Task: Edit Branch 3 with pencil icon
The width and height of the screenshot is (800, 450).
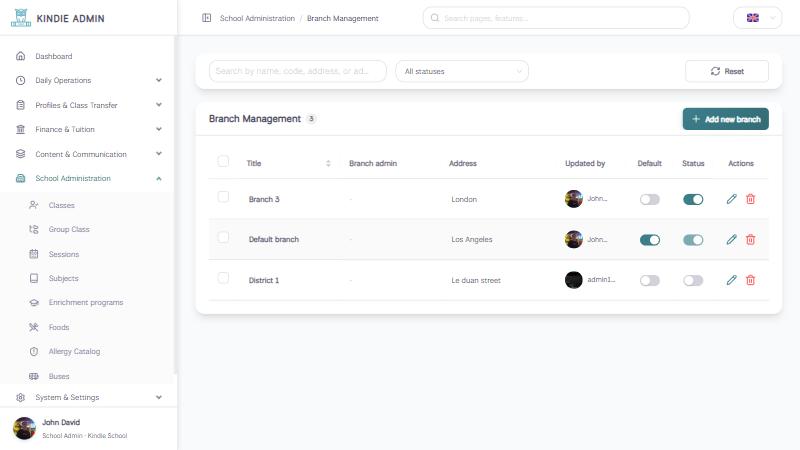Action: [x=731, y=199]
